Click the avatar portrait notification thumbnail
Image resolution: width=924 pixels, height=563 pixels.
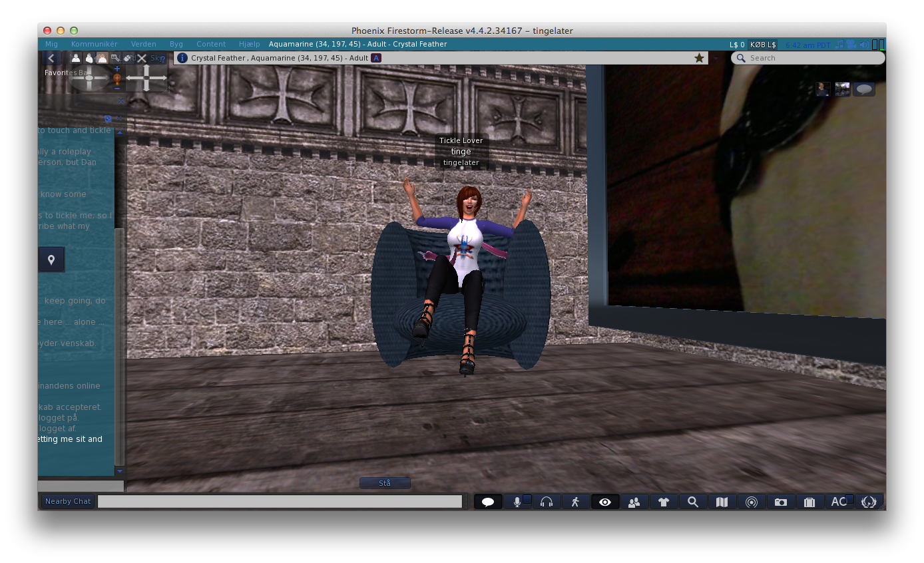click(823, 89)
